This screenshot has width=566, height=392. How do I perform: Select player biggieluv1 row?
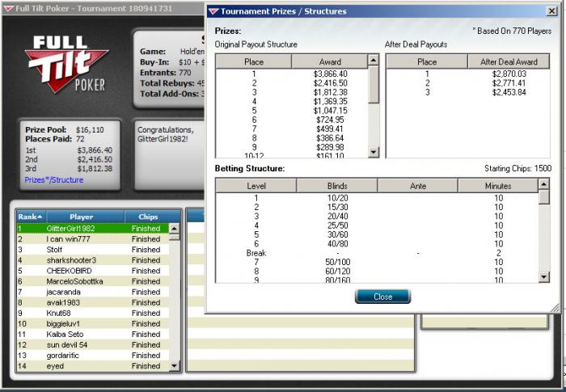93,323
